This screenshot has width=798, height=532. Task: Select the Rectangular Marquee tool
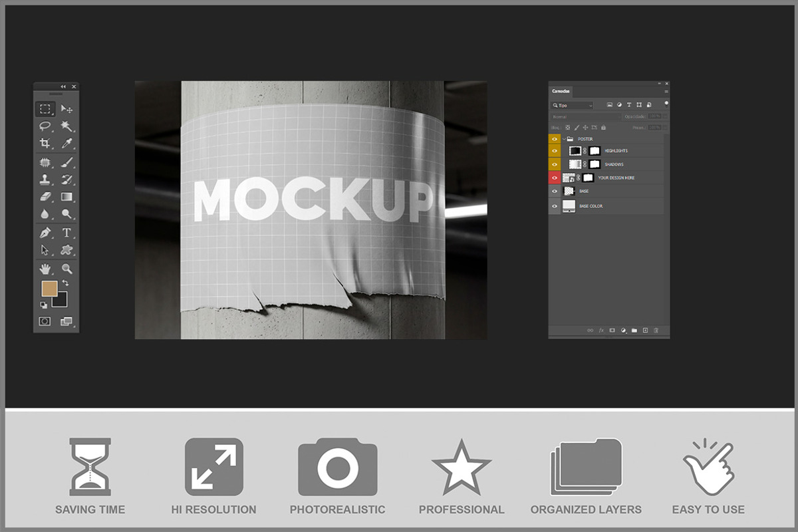point(45,109)
